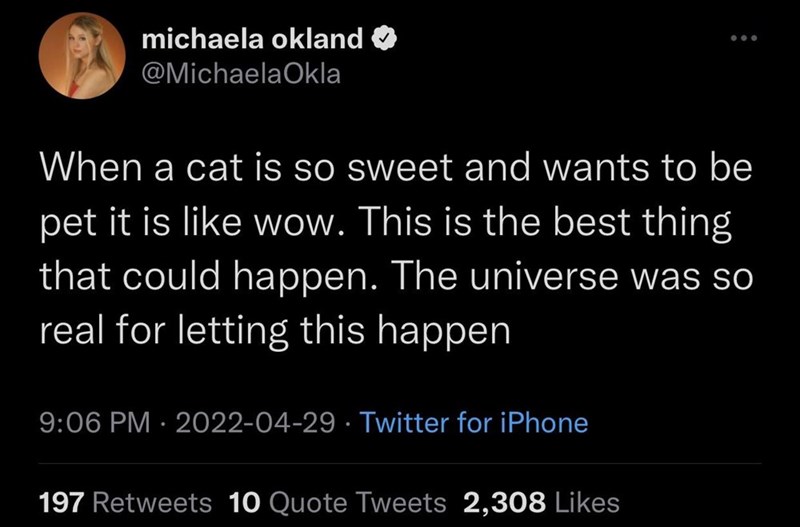The width and height of the screenshot is (800, 527).
Task: Open the Twitter for iPhone source link
Action: pyautogui.click(x=473, y=422)
